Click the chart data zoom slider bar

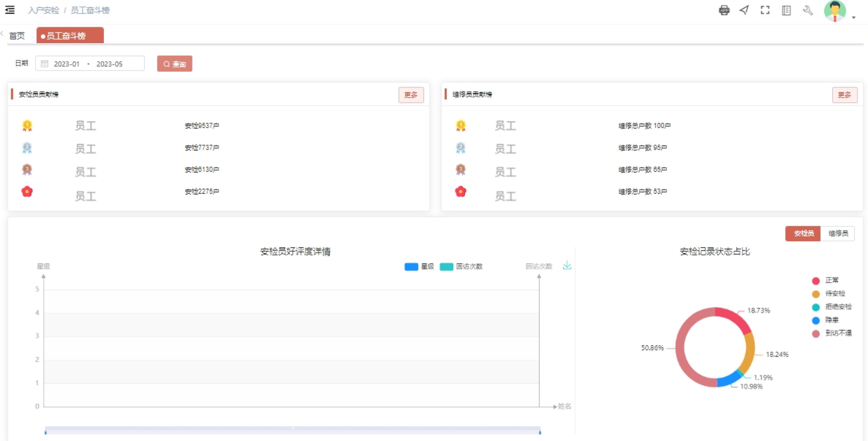tap(292, 429)
